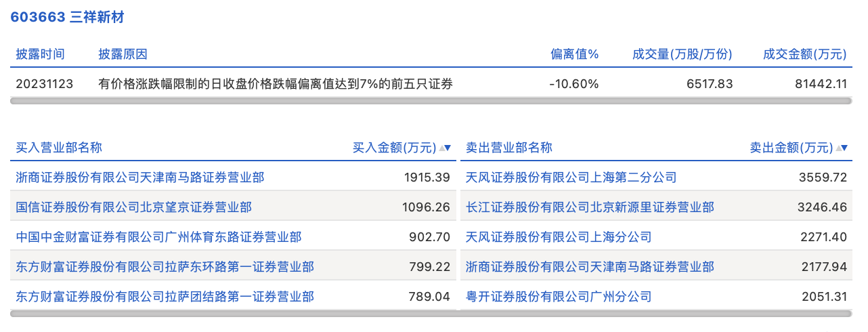Open 603663 三祥新材 stock title link

point(68,18)
